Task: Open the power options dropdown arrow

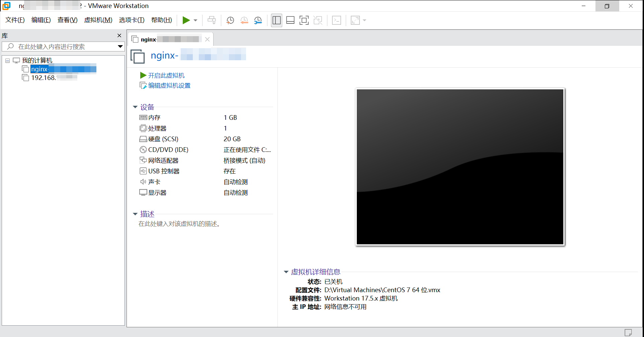Action: pyautogui.click(x=195, y=20)
